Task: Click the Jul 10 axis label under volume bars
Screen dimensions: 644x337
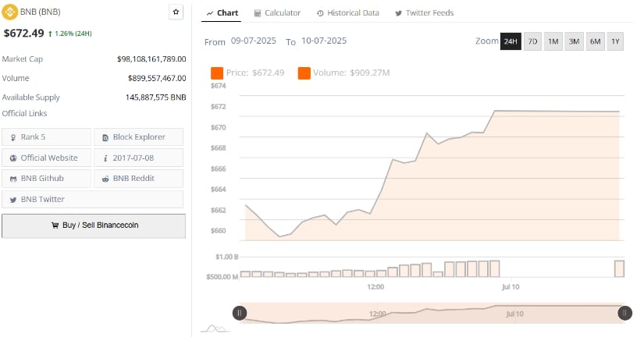Action: (511, 287)
